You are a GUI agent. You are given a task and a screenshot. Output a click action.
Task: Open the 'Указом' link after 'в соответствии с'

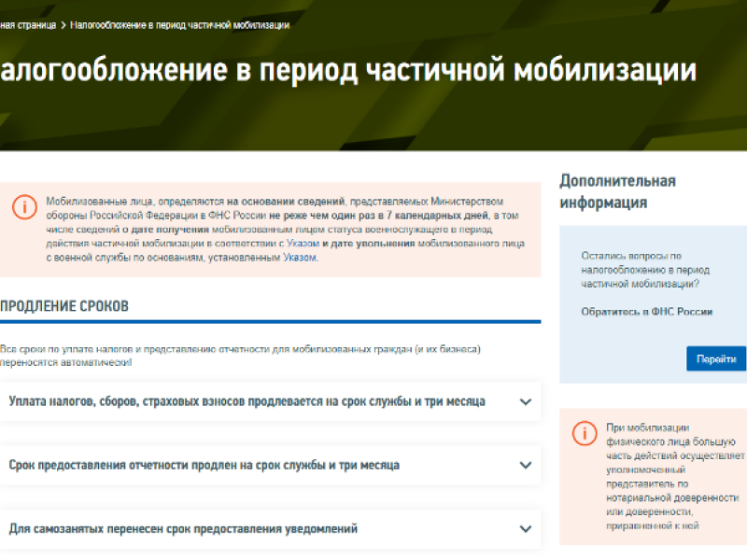(303, 243)
